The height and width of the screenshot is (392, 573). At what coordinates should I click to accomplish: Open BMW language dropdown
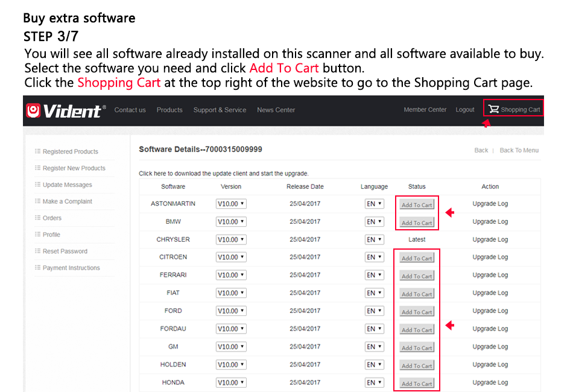[374, 222]
